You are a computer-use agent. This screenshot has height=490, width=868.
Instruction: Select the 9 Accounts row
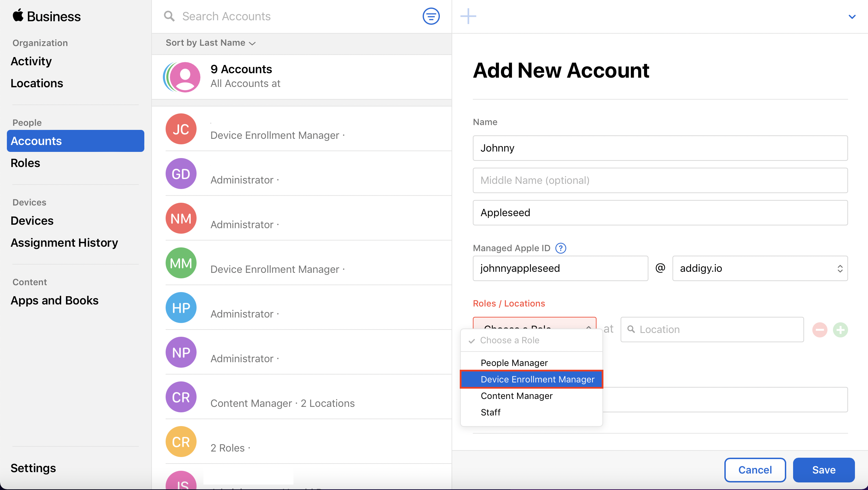(x=302, y=77)
